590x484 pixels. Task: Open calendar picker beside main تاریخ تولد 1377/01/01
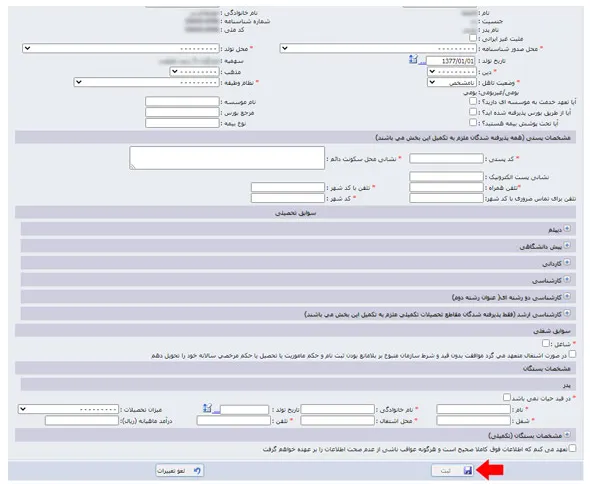[413, 59]
